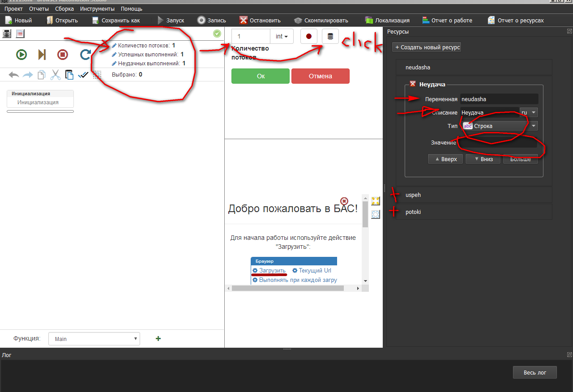Click the 'Вверх' move up button

click(445, 159)
